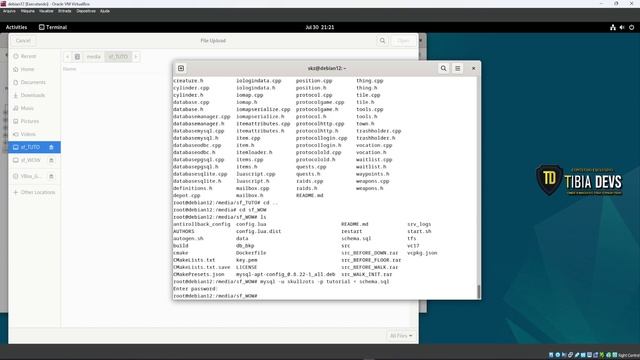Click vcpkg.json in the terminal listing
Image resolution: width=640 pixels, height=360 pixels.
point(422,253)
